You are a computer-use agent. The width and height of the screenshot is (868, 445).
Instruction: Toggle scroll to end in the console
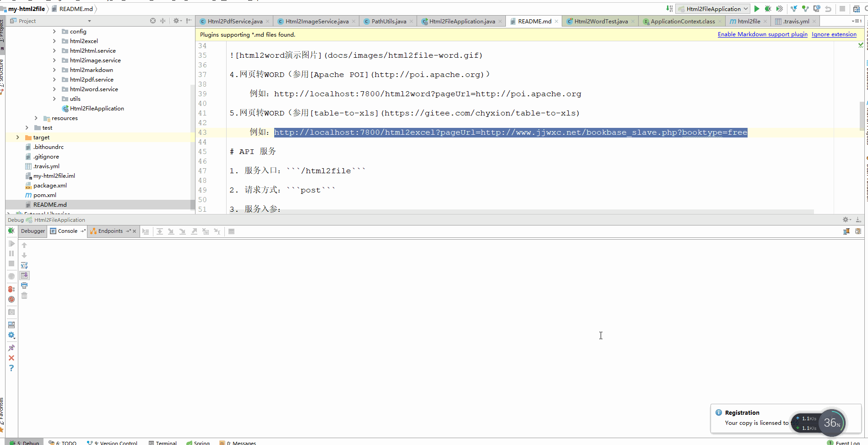coord(24,275)
